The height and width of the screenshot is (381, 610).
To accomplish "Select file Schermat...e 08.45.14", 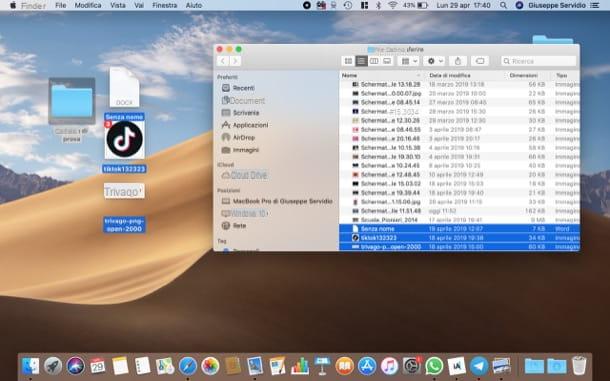I will tap(459, 102).
